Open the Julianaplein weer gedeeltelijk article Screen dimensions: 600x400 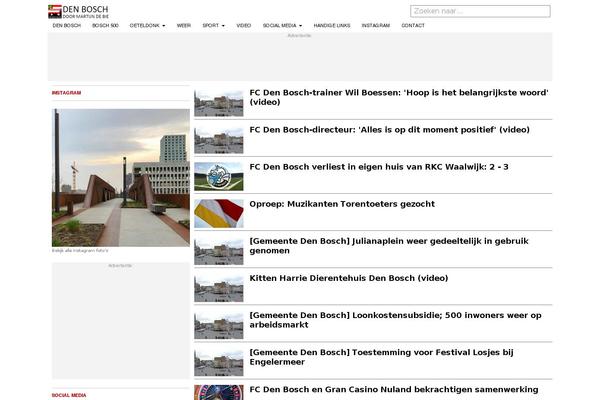[x=389, y=246]
